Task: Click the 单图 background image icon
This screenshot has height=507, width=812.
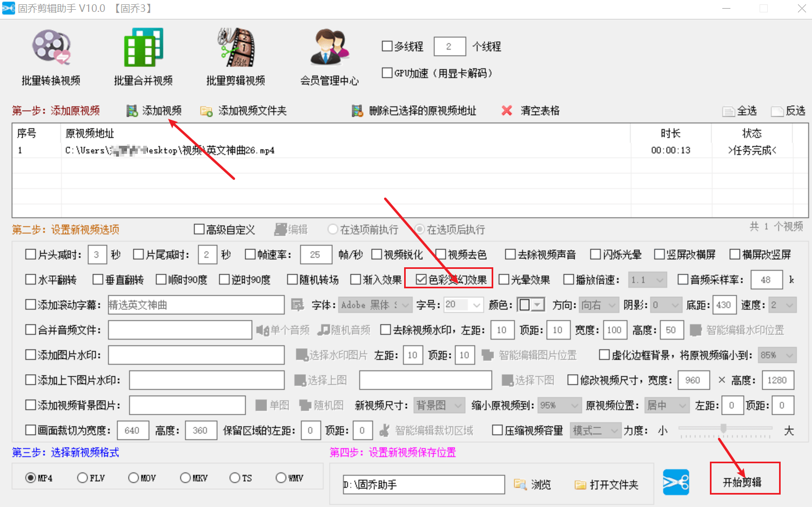Action: tap(261, 405)
